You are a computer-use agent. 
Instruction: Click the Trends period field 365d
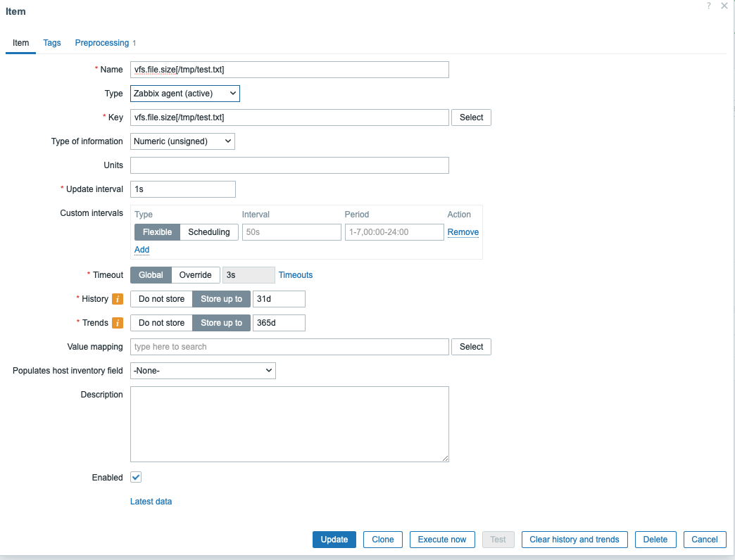coord(279,323)
